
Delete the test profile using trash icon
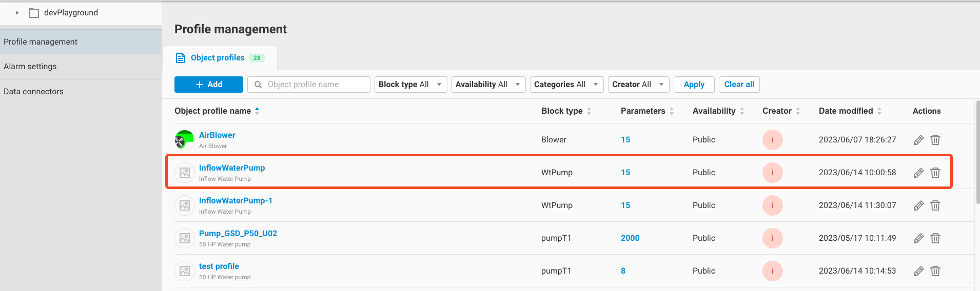coord(935,271)
